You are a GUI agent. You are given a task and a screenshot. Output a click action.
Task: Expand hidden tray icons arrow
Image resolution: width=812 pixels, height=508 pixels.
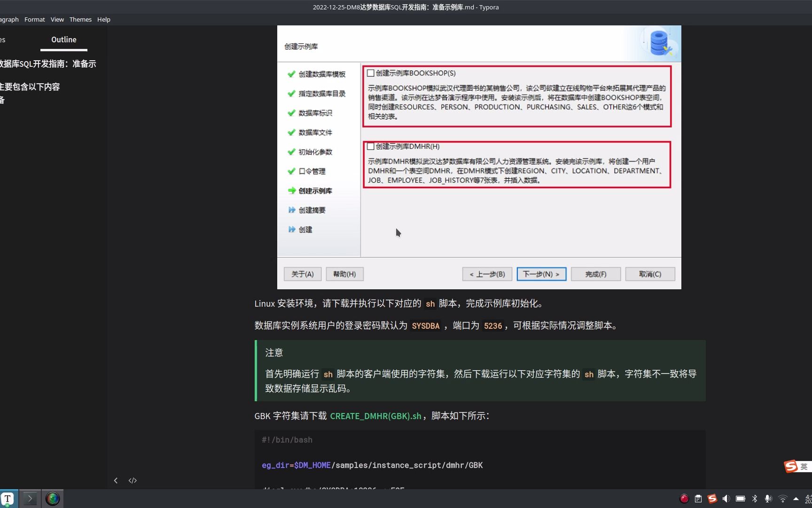pos(796,499)
